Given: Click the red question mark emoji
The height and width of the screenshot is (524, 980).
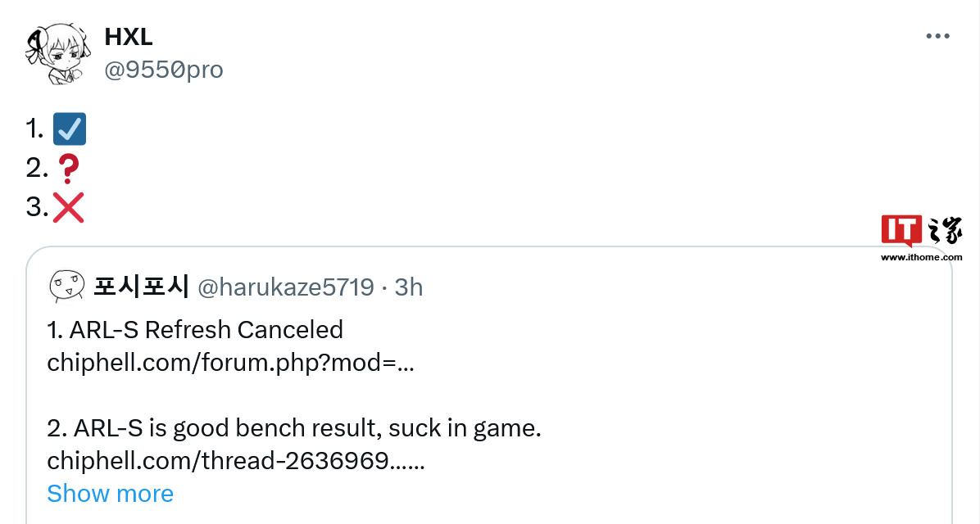Looking at the screenshot, I should tap(67, 169).
